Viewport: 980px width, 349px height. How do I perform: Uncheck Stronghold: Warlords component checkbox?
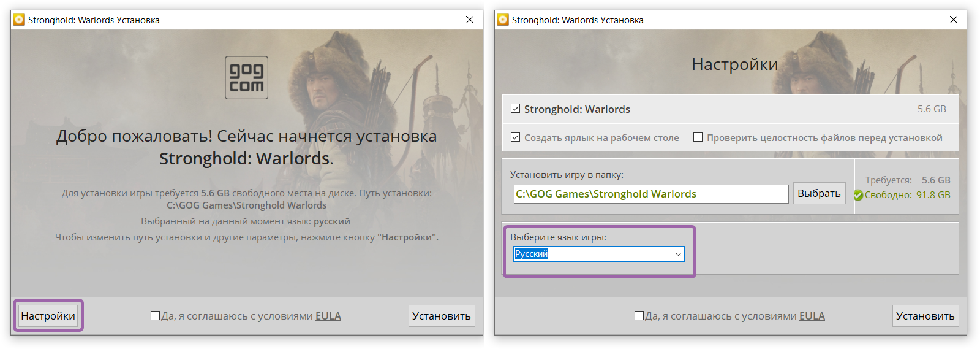[516, 109]
